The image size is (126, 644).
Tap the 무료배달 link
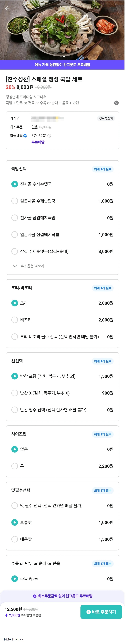pos(38,143)
